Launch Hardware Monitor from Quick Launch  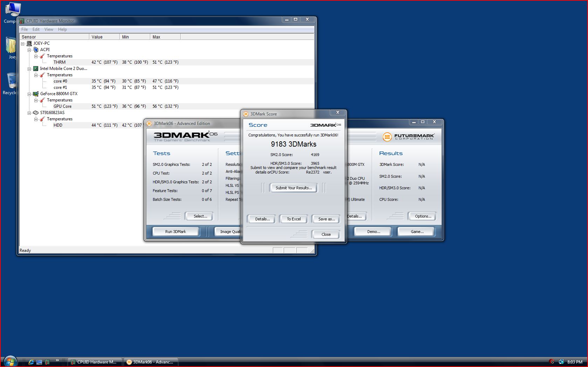pos(47,362)
